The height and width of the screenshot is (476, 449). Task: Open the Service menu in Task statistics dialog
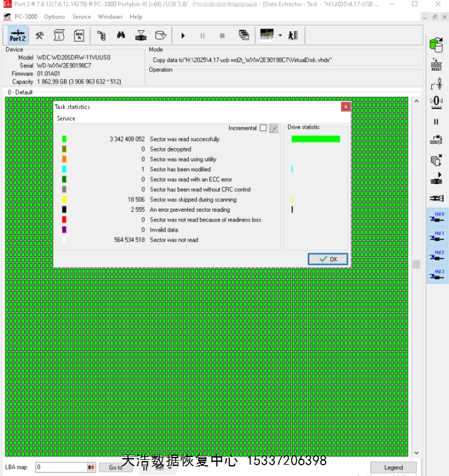click(x=66, y=118)
